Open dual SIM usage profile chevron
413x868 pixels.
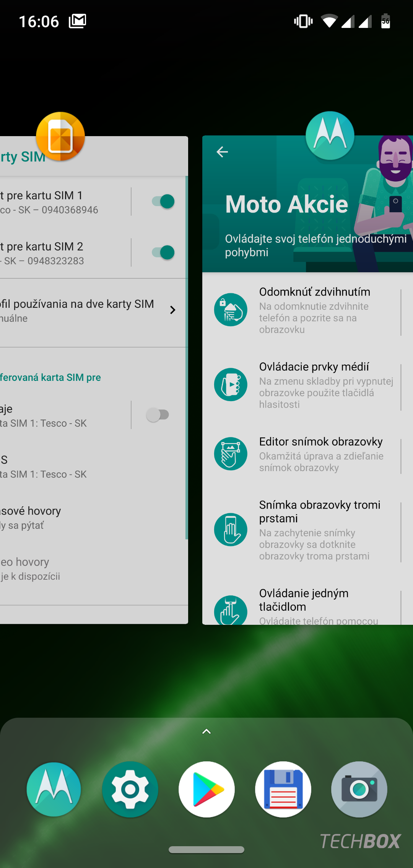click(173, 310)
